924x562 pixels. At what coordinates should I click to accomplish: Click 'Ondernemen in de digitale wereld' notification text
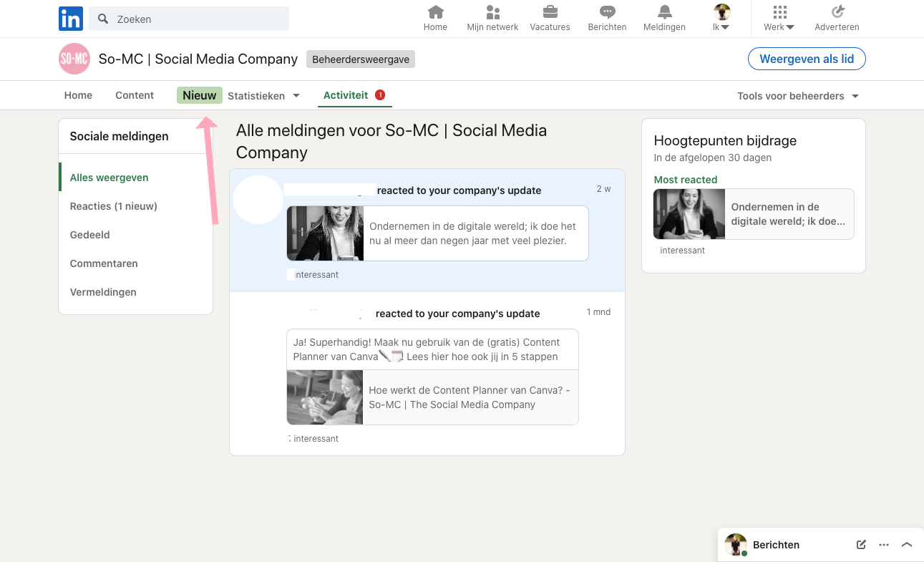[x=472, y=233]
